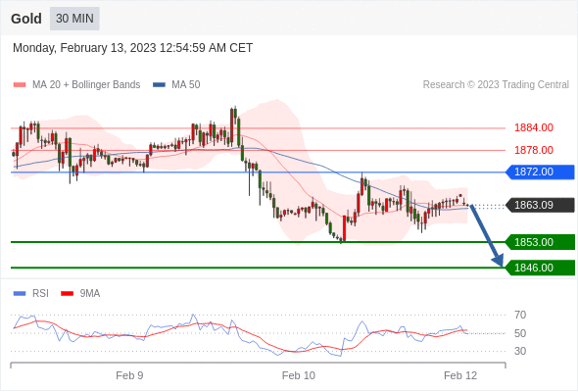Toggle the MA 20 + Bollinger Bands legend
The height and width of the screenshot is (392, 578).
(76, 85)
